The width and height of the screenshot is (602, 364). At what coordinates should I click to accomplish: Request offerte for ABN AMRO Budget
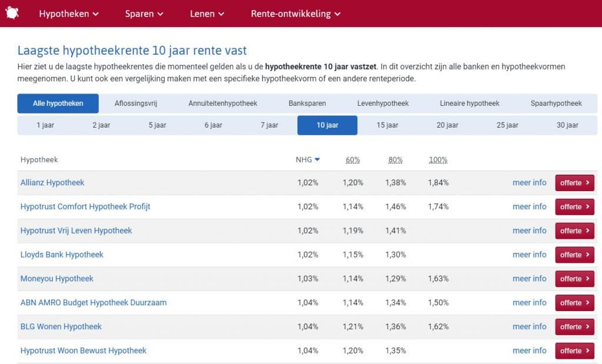[x=575, y=303]
